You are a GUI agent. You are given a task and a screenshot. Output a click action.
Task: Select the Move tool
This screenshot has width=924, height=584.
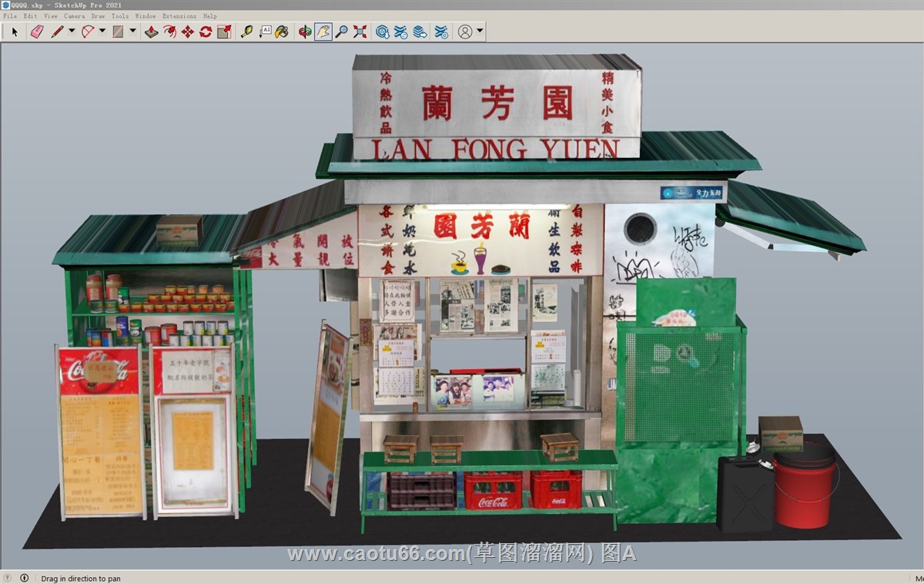click(187, 32)
